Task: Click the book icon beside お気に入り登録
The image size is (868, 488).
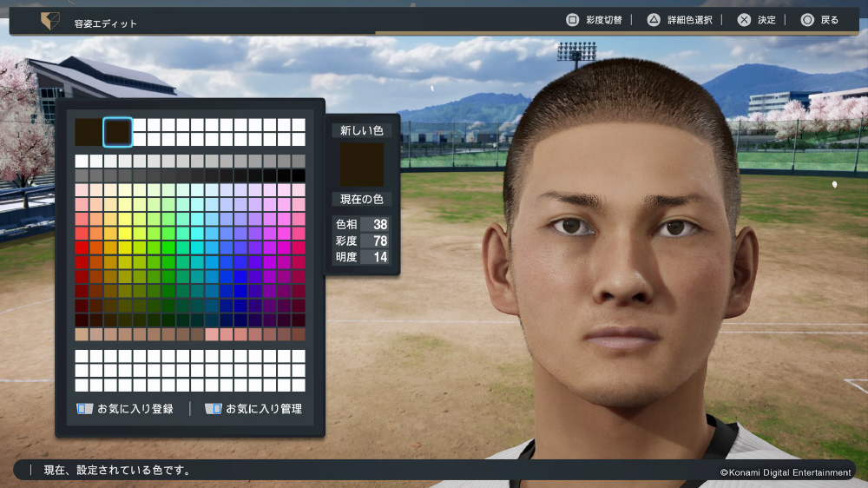Action: click(84, 408)
